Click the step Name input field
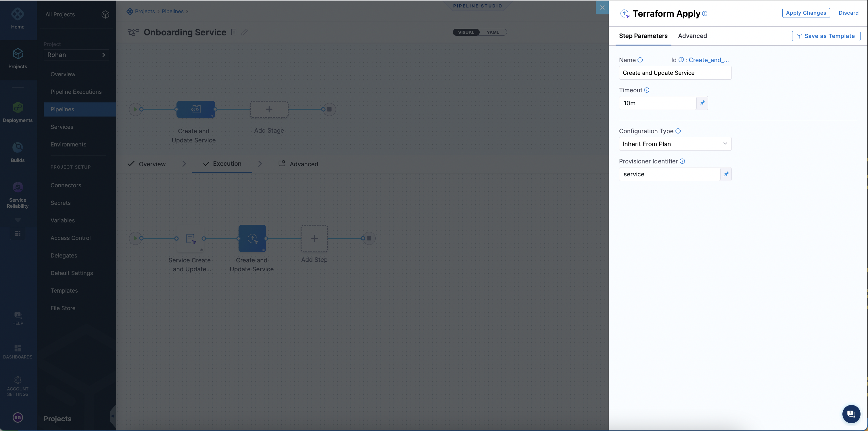 [x=675, y=73]
